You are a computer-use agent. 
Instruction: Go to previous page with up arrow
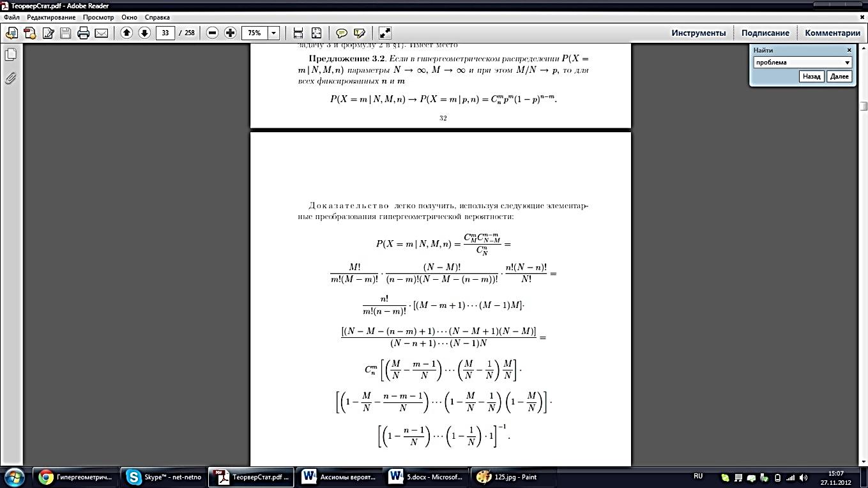(x=126, y=33)
